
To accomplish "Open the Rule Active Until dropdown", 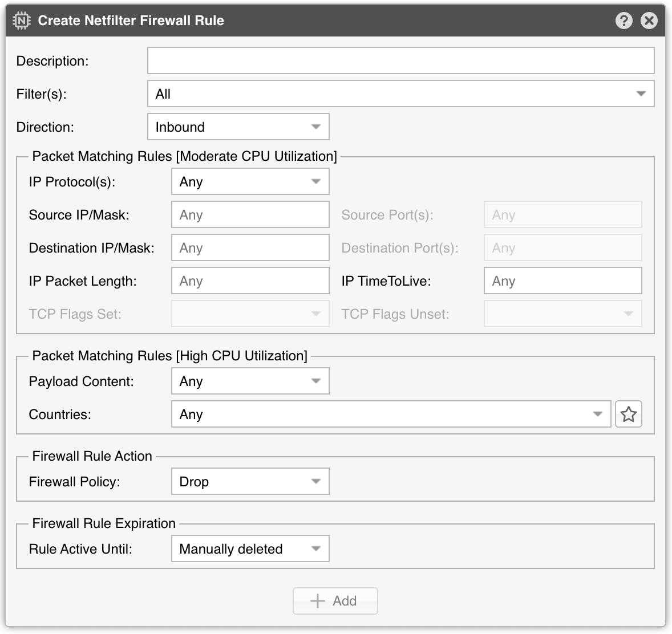I will click(x=250, y=548).
